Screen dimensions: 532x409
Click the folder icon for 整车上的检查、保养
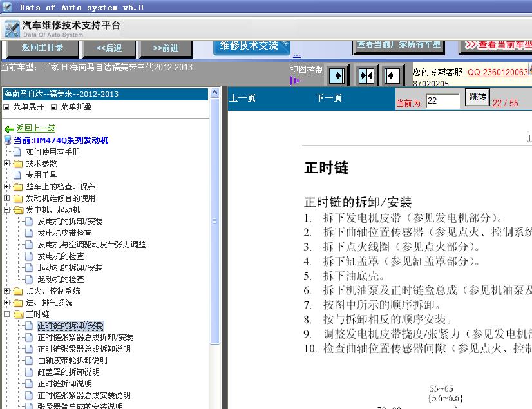[18, 187]
